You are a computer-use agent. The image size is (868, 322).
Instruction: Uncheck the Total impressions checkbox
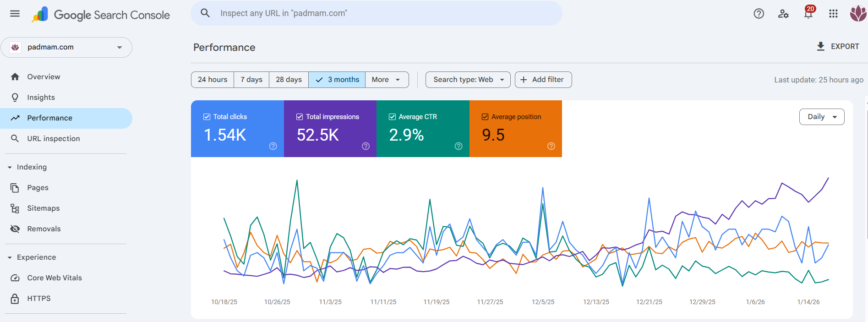[300, 117]
